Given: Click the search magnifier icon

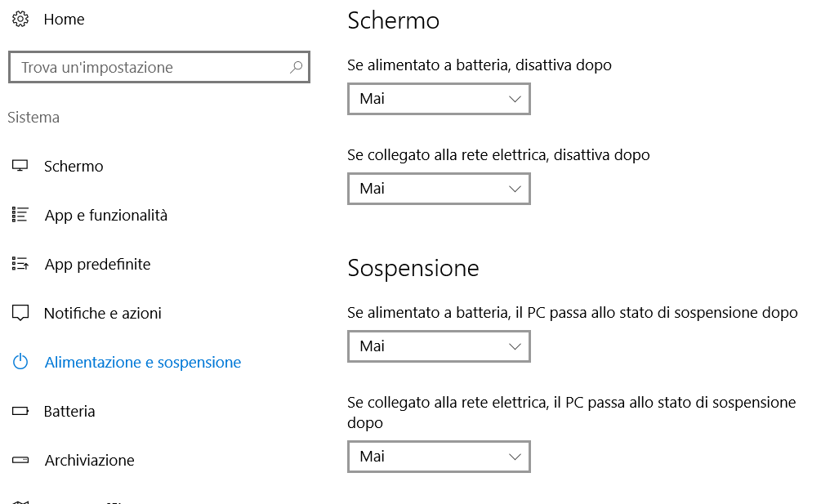Looking at the screenshot, I should tap(296, 67).
